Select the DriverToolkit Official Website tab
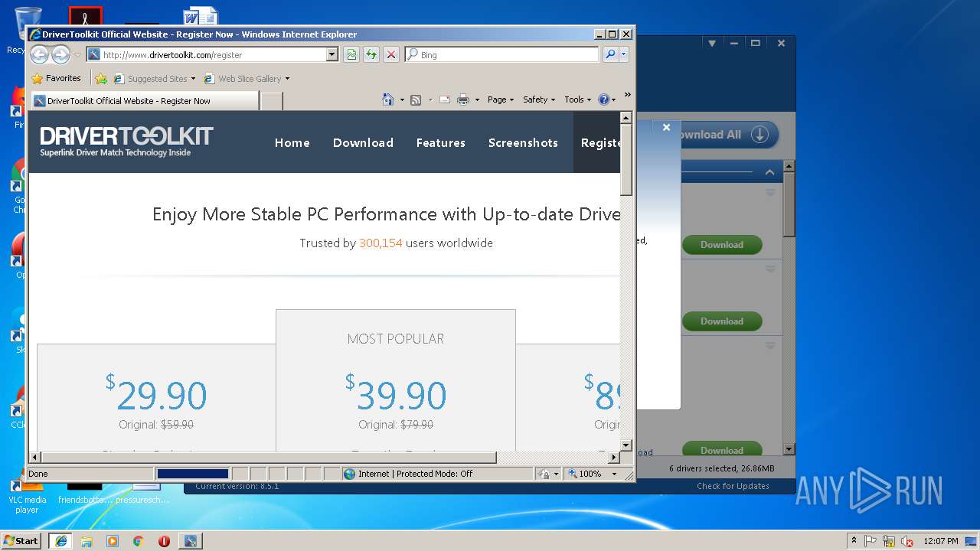The width and height of the screenshot is (980, 551). [145, 100]
